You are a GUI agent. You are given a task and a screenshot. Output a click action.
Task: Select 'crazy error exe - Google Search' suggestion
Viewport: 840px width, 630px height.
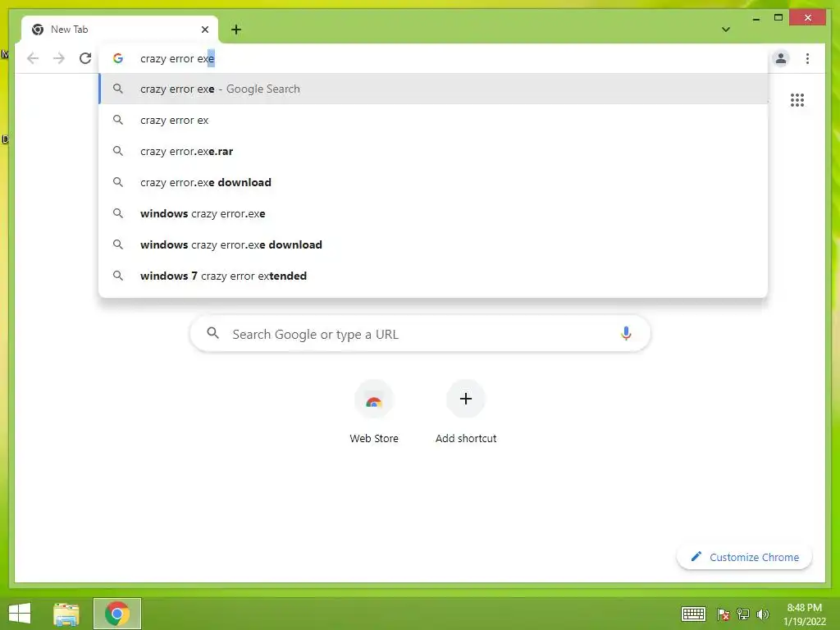click(433, 89)
